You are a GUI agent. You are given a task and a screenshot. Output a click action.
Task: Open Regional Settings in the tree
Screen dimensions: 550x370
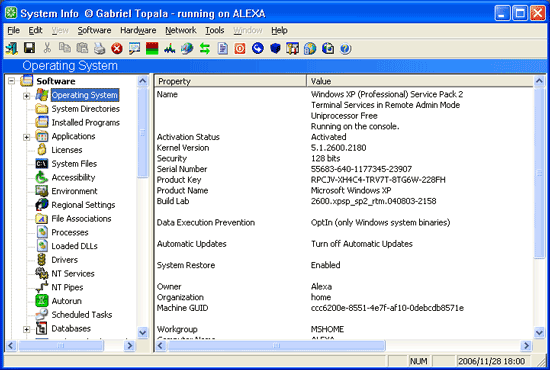pyautogui.click(x=83, y=205)
